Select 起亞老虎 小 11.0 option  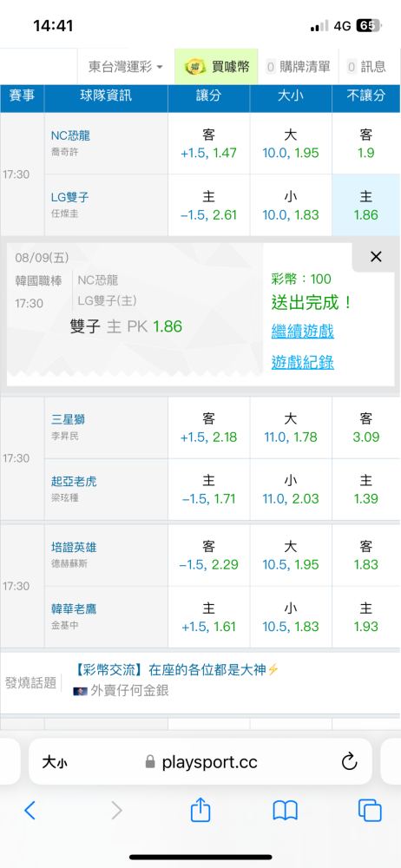click(291, 490)
